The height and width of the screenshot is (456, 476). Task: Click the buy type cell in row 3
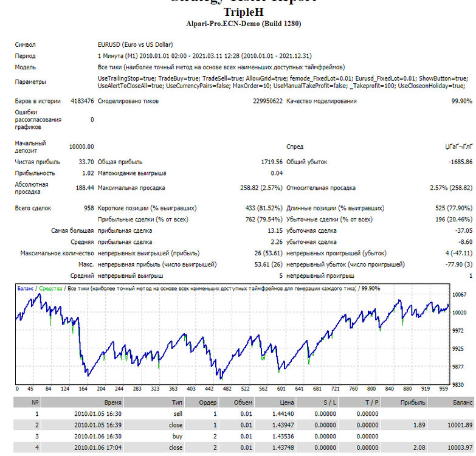point(178,437)
